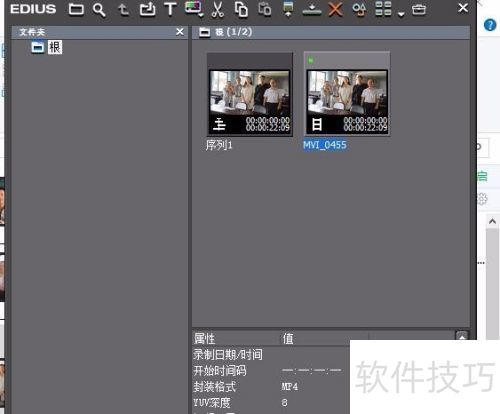Change bin view layout icon
The width and height of the screenshot is (500, 414).
point(383,9)
